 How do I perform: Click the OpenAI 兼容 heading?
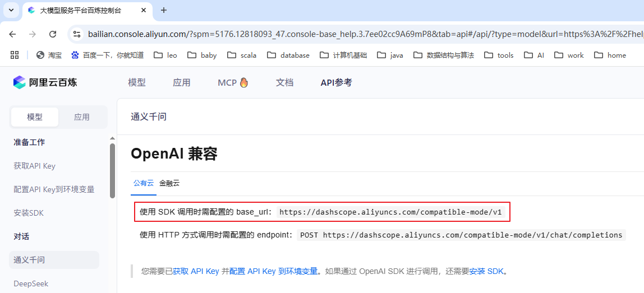tap(174, 154)
